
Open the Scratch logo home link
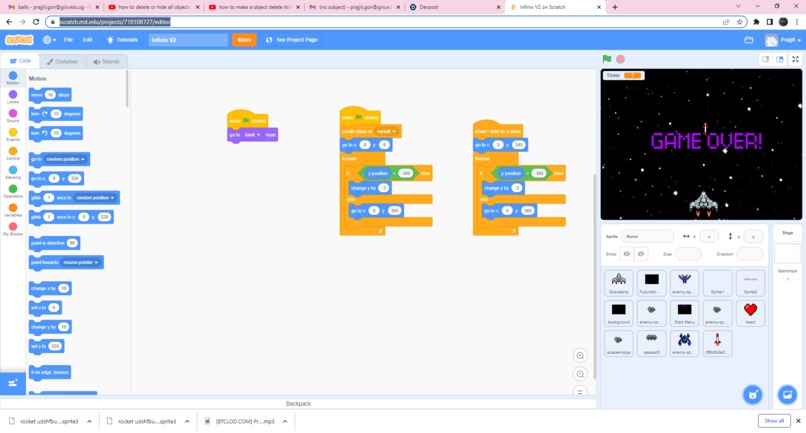click(x=20, y=40)
